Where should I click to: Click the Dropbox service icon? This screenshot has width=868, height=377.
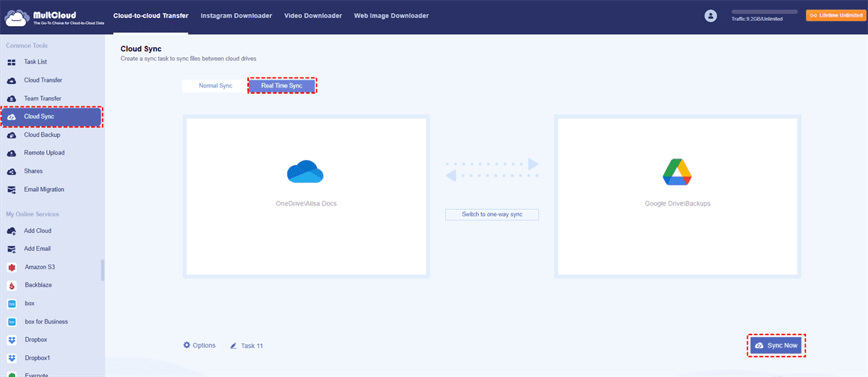[x=12, y=339]
